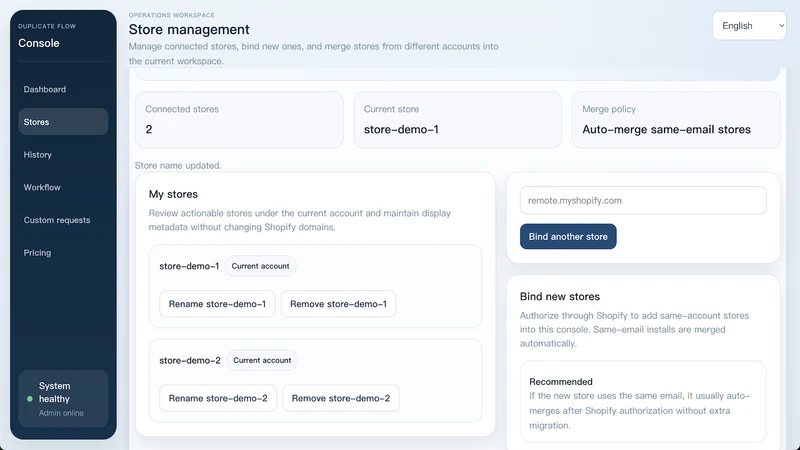Click the remote.myshopify.com input field
800x450 pixels.
(643, 201)
